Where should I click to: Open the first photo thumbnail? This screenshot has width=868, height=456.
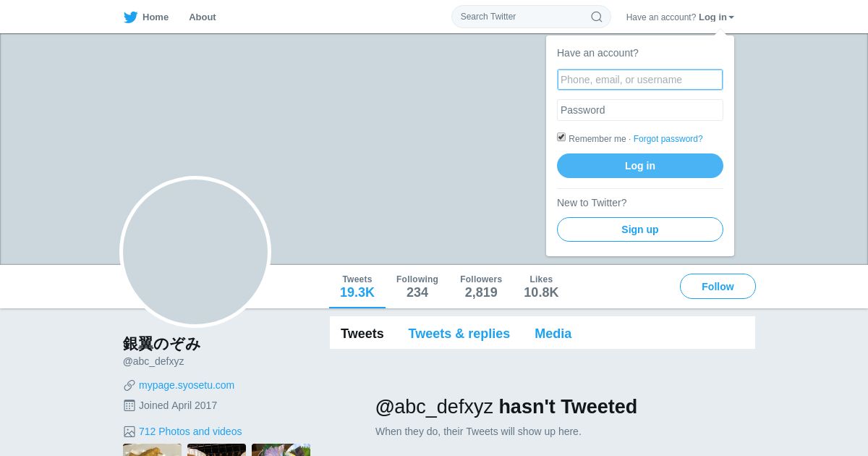pyautogui.click(x=152, y=449)
